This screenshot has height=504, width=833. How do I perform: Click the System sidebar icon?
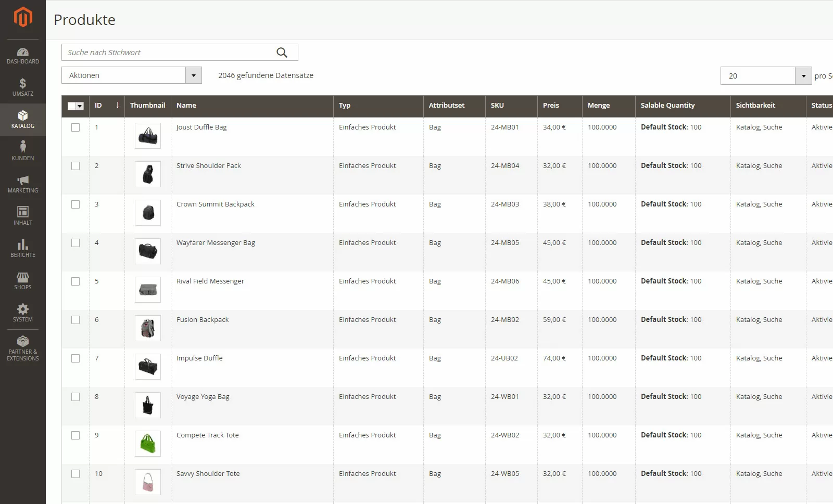[23, 313]
